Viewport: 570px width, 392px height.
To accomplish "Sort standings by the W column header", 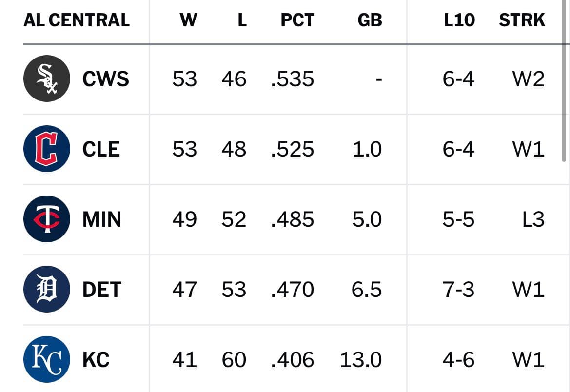I will tap(188, 20).
